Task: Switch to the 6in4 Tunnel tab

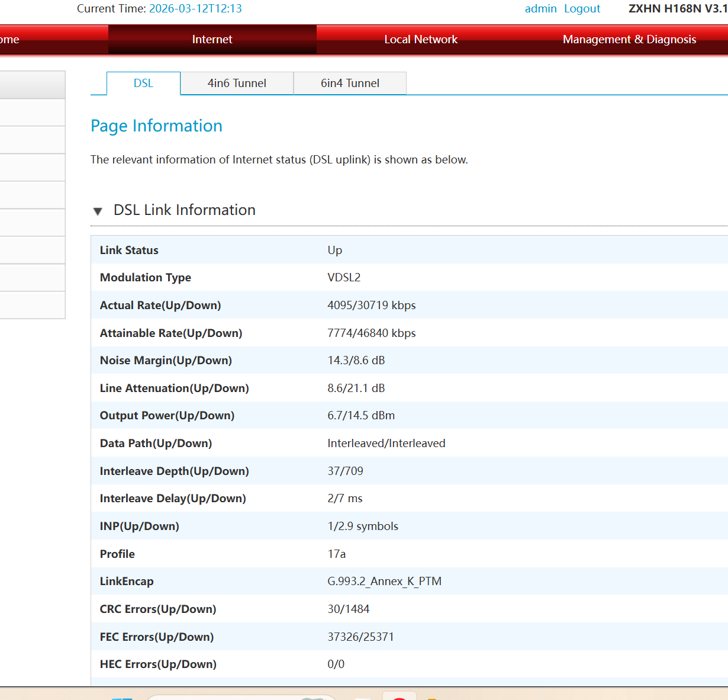Action: 350,83
